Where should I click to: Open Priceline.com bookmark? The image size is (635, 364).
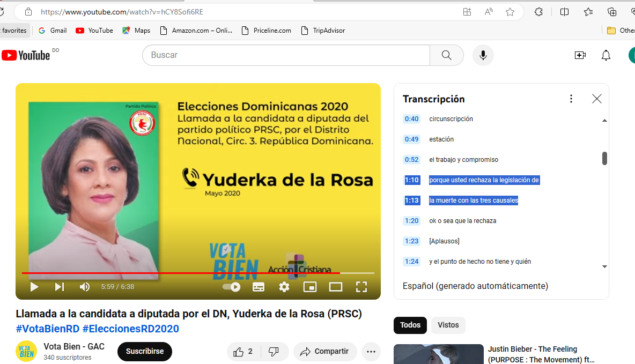tap(267, 31)
